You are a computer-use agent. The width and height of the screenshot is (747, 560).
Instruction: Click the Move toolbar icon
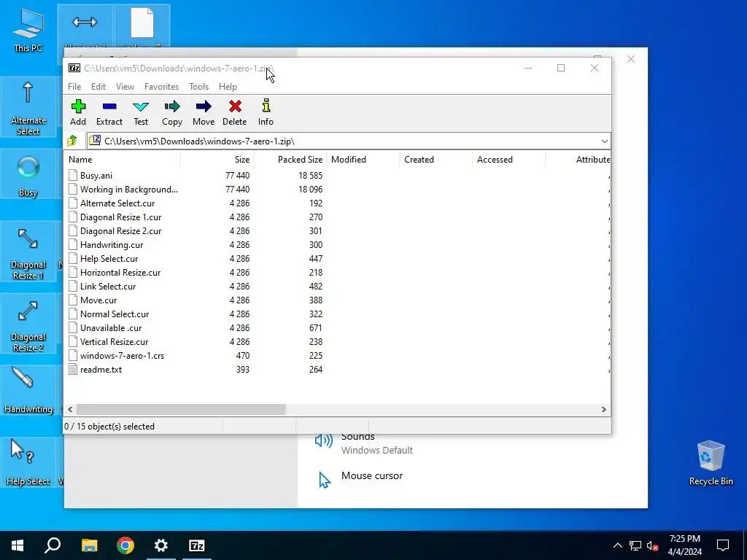tap(204, 113)
